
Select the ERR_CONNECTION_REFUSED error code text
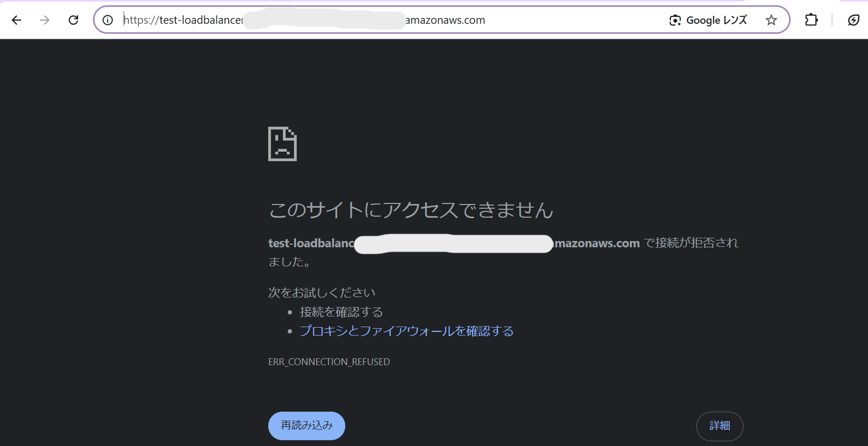[329, 362]
